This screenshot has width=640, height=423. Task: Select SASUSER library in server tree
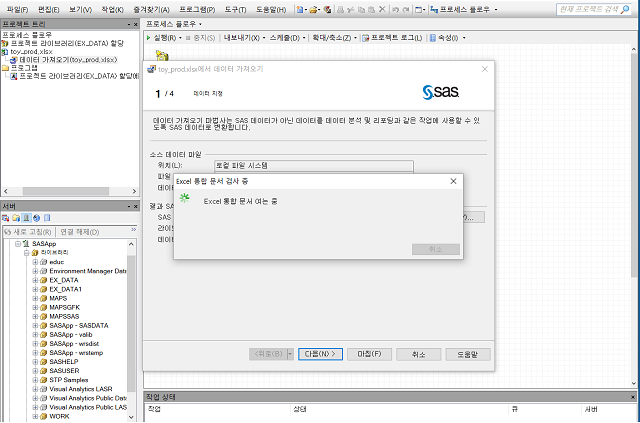coord(64,371)
